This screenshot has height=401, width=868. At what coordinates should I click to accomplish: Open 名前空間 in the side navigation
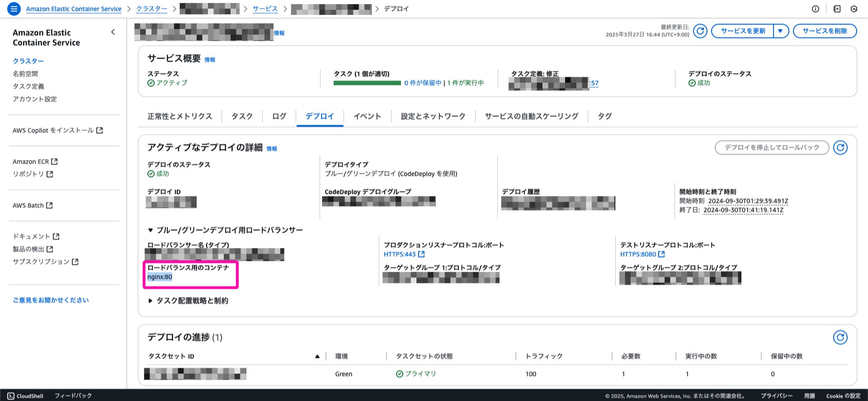(25, 74)
